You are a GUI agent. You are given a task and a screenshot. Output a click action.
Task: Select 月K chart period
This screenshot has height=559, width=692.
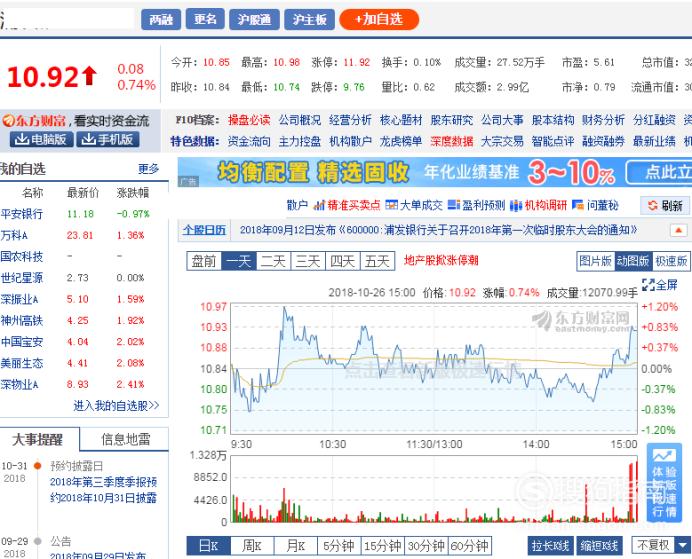(x=296, y=546)
